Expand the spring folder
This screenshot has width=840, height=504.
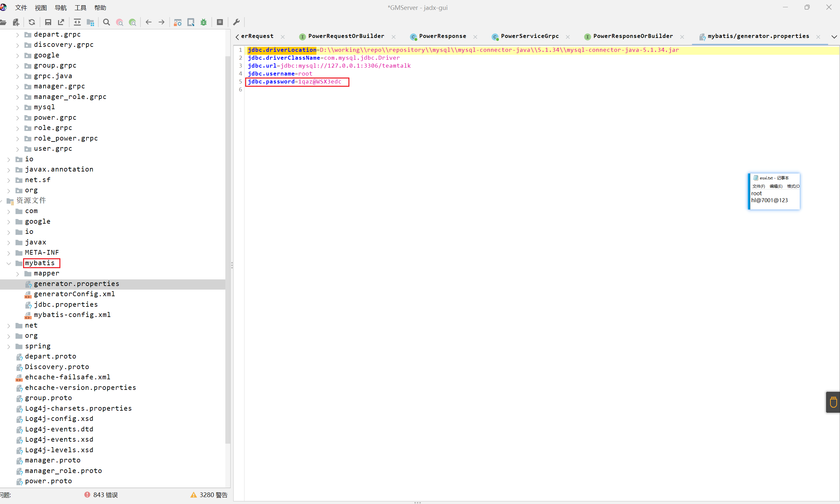pos(9,346)
